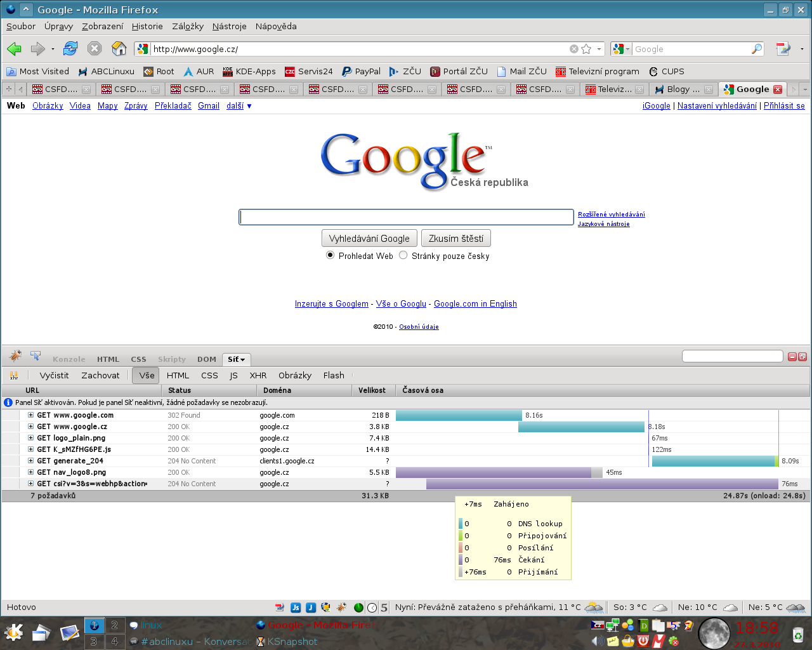Viewport: 812px width, 650px height.
Task: Click the stop loading button
Action: point(95,49)
